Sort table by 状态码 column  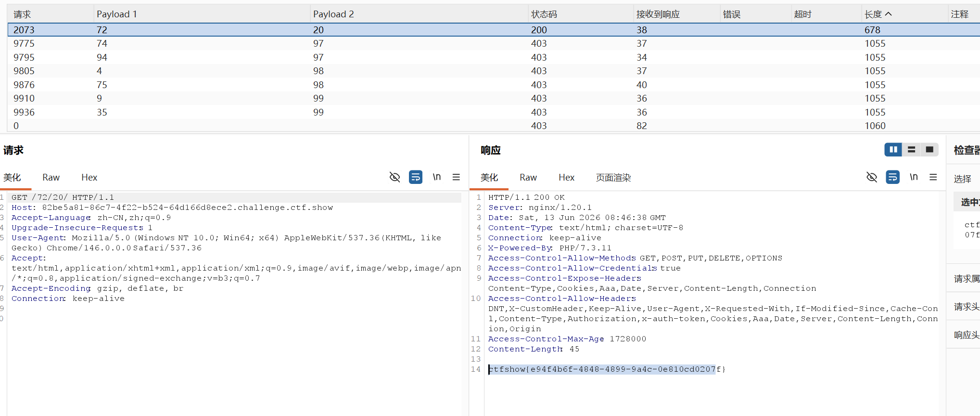pos(581,14)
